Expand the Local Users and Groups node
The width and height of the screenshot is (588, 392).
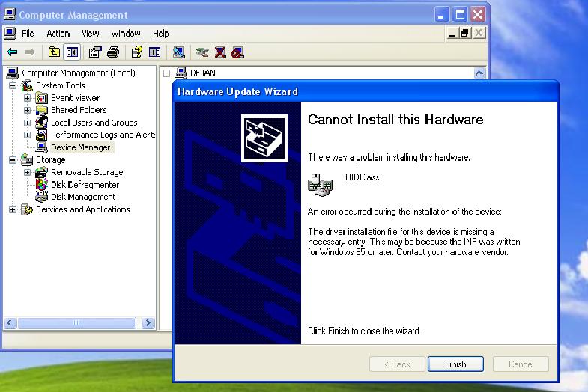pyautogui.click(x=28, y=123)
